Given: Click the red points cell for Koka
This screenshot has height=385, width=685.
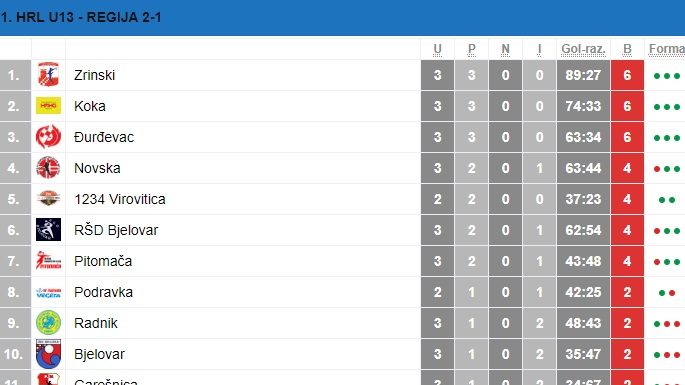Looking at the screenshot, I should [x=627, y=106].
